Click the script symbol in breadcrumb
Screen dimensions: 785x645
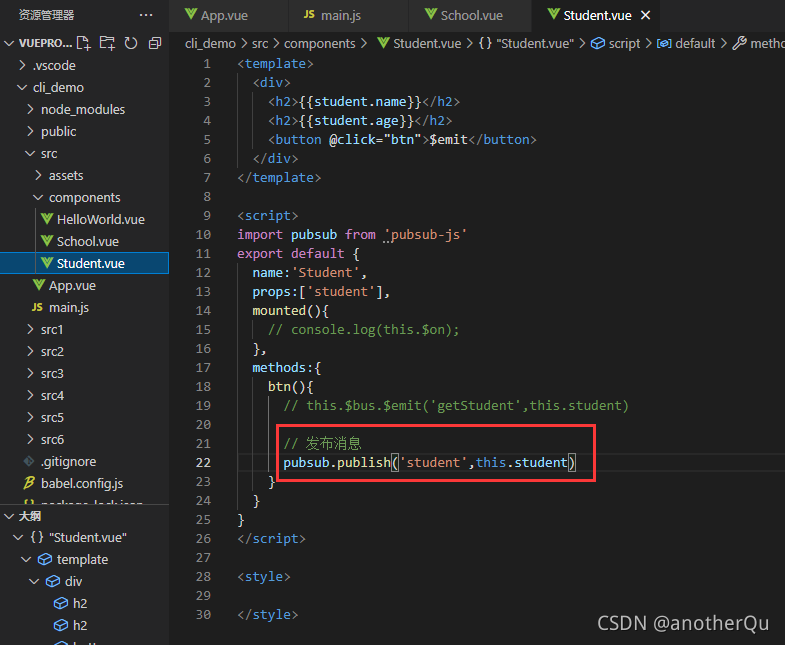coord(624,44)
